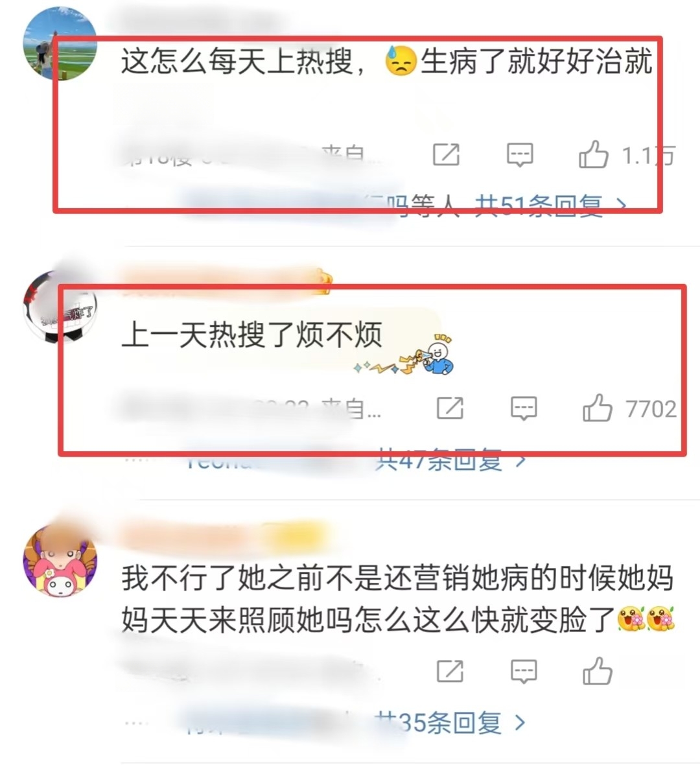View the 1.1万 like count
Screen dimensions: 700x765
(x=648, y=156)
